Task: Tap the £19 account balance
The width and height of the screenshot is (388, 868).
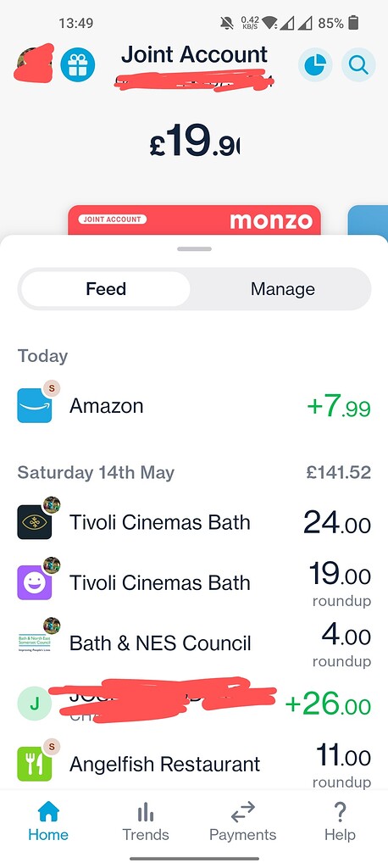Action: (194, 140)
